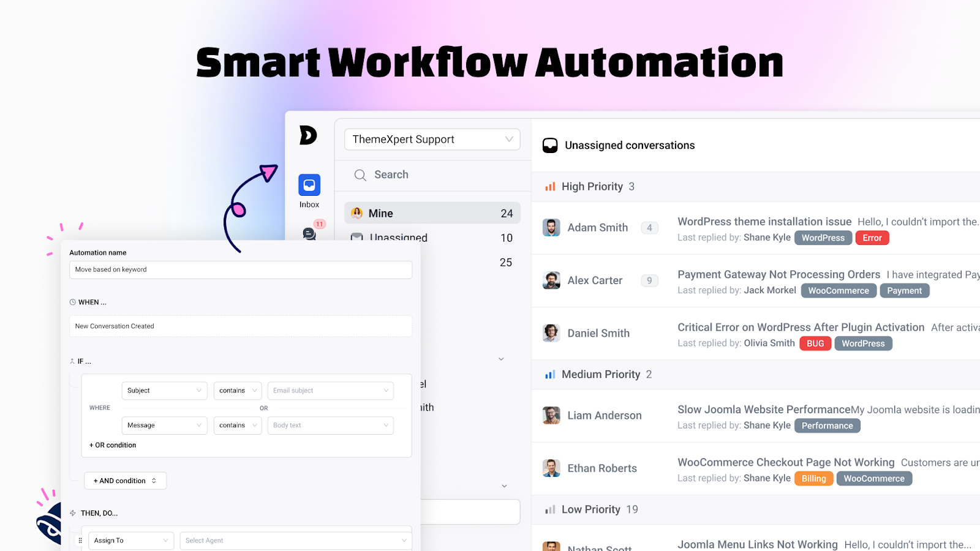The width and height of the screenshot is (980, 551).
Task: Click the High Priority signal-bars icon
Action: (x=549, y=186)
